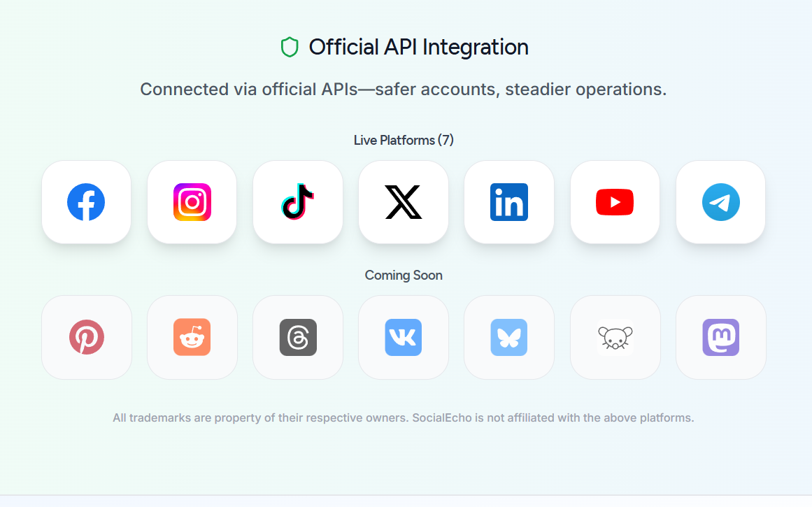Click the Bluesky butterfly icon
This screenshot has height=507, width=812.
(509, 337)
